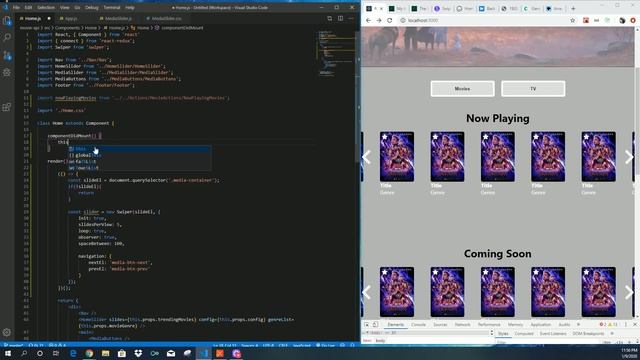Image resolution: width=640 pixels, height=360 pixels.
Task: Click the open changes icon in editor toolbar
Action: click(329, 18)
